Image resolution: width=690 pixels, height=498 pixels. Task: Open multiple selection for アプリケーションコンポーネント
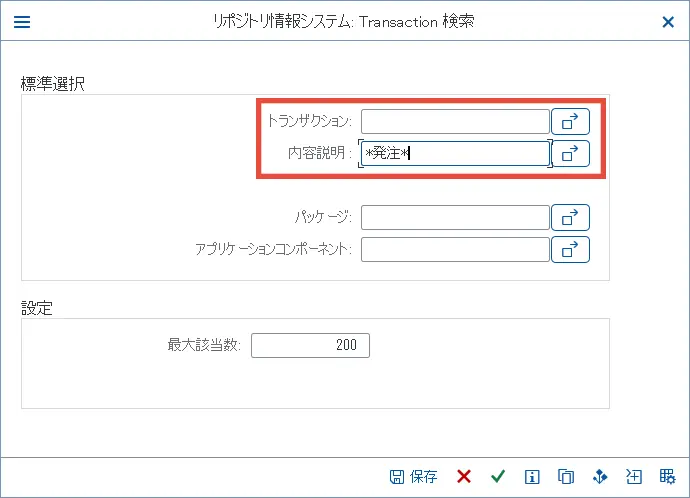[x=570, y=249]
